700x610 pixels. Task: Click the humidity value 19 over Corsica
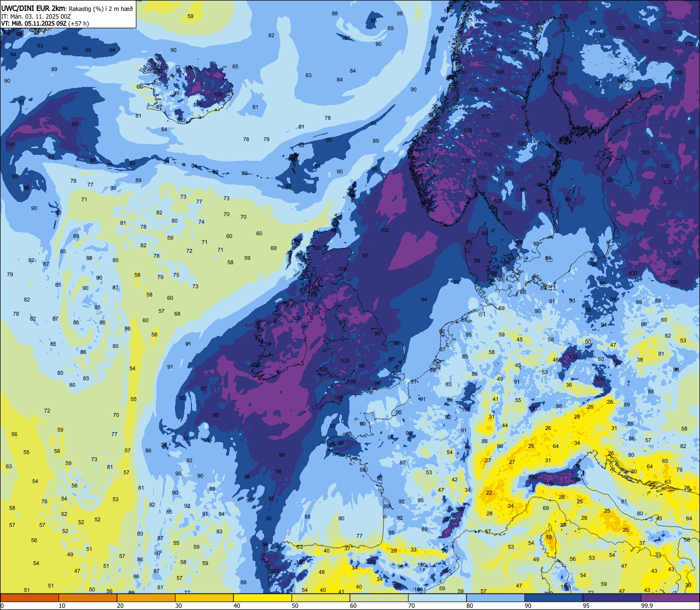(x=549, y=537)
